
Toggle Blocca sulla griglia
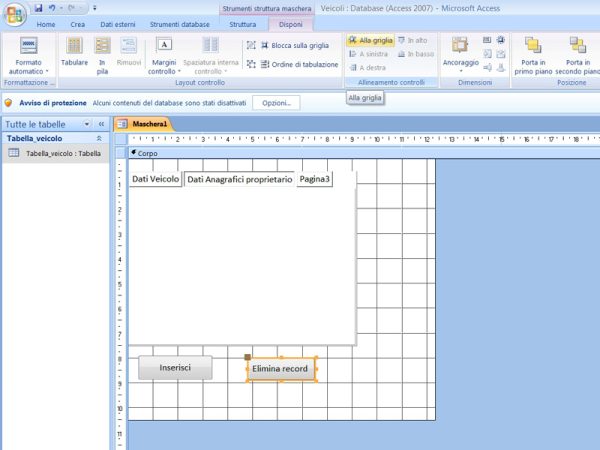pyautogui.click(x=251, y=45)
